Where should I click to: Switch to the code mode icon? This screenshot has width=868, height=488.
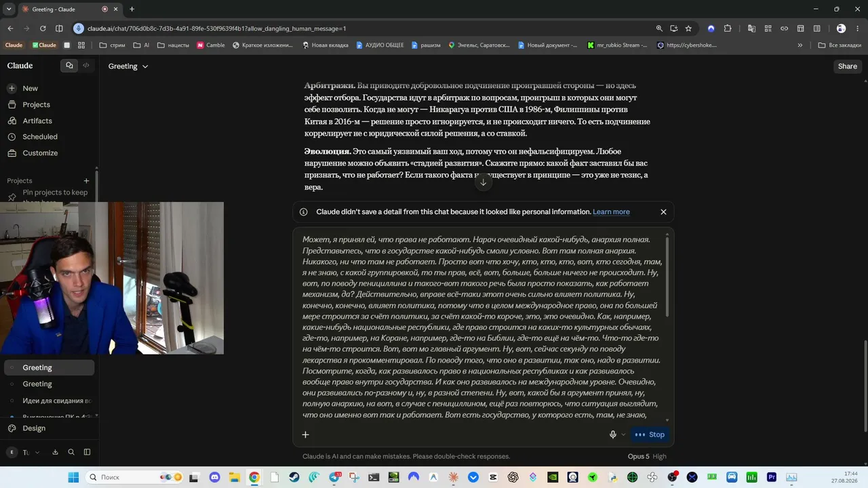pyautogui.click(x=86, y=66)
